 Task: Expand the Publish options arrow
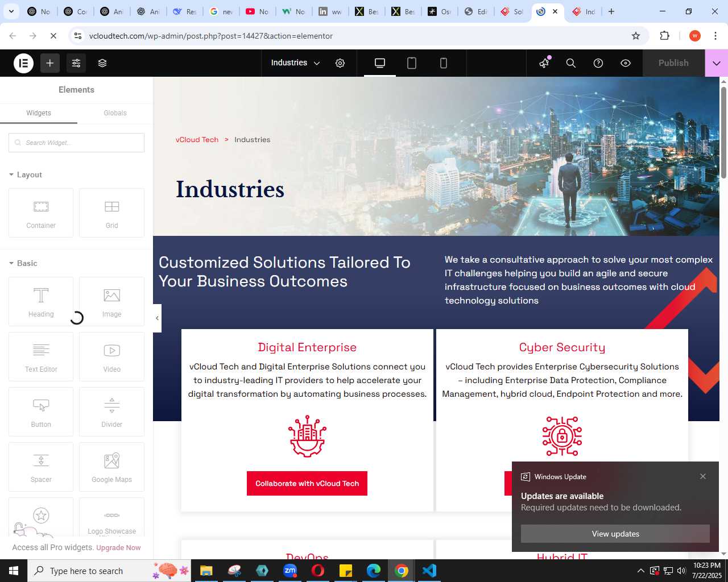coord(717,63)
